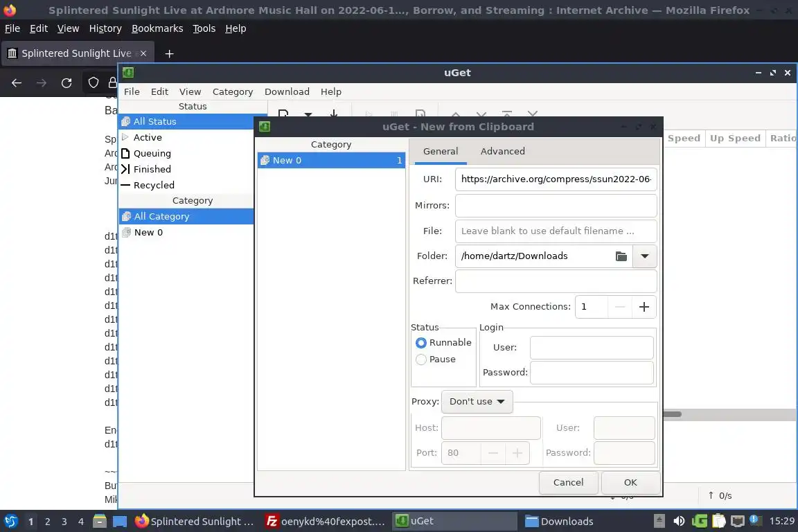Increase Max Connections with the plus button
Viewport: 798px width, 532px height.
point(644,307)
